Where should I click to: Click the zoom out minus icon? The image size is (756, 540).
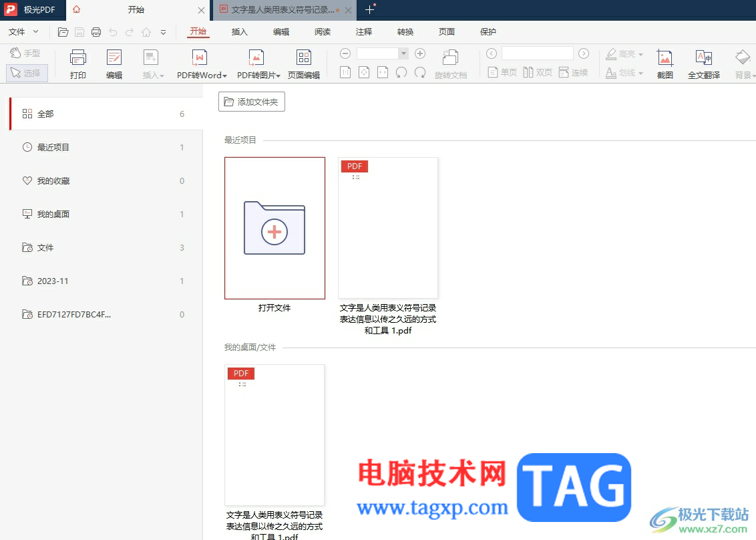pyautogui.click(x=345, y=53)
